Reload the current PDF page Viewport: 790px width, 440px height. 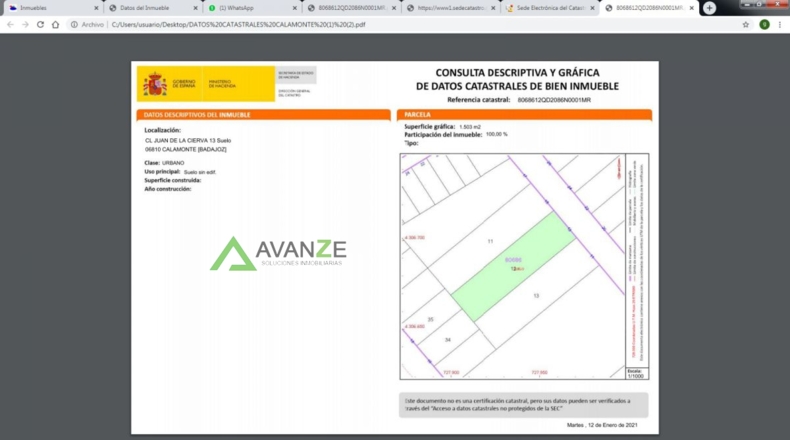[40, 25]
